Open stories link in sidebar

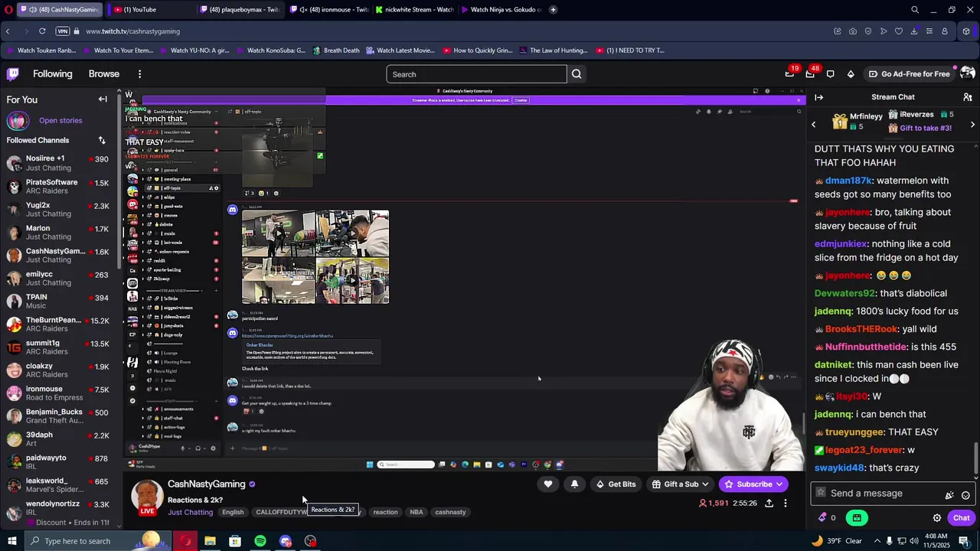(60, 121)
